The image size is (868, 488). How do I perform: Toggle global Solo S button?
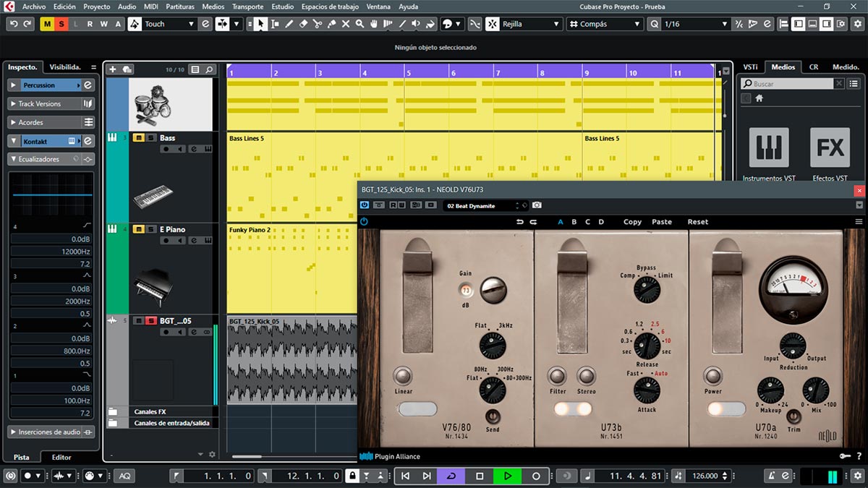pos(61,24)
